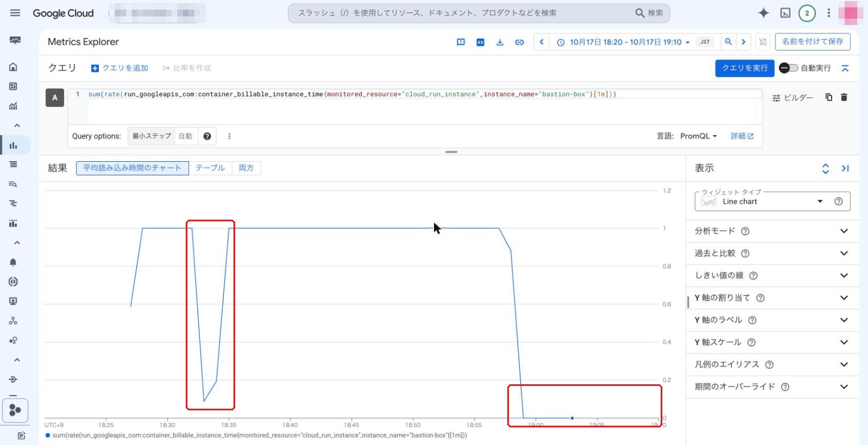Expand the しきい値の線 section
The width and height of the screenshot is (868, 445).
tap(773, 275)
